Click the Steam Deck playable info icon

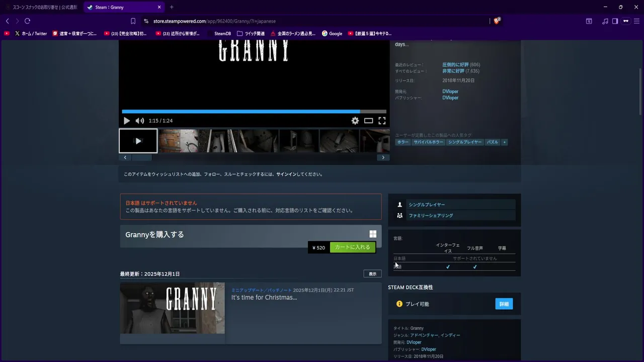(x=399, y=304)
